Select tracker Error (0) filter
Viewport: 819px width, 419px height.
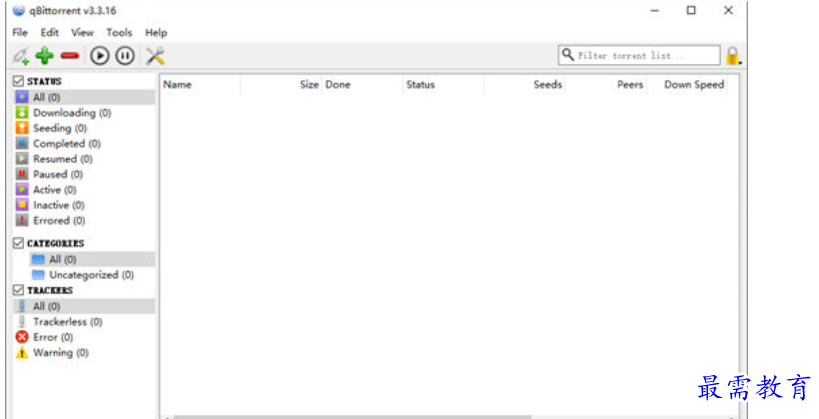[x=85, y=337]
